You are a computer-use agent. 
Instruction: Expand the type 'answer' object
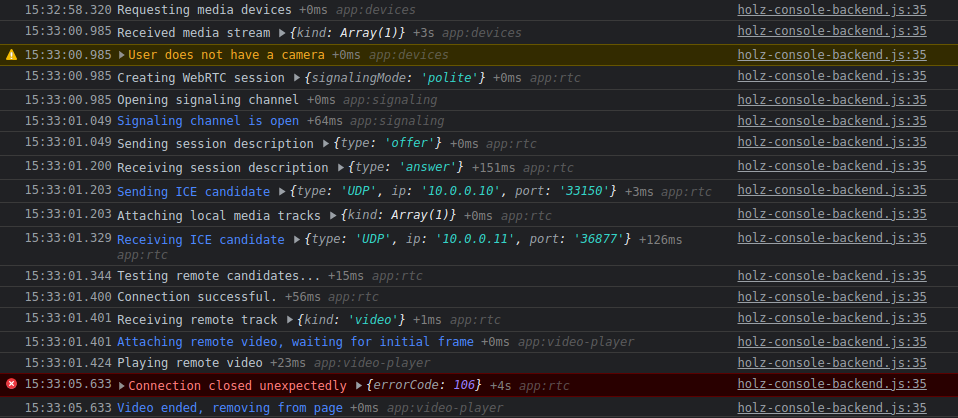point(340,167)
